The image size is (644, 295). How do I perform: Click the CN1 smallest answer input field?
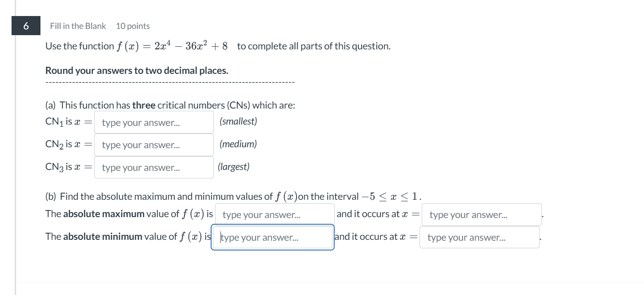153,122
